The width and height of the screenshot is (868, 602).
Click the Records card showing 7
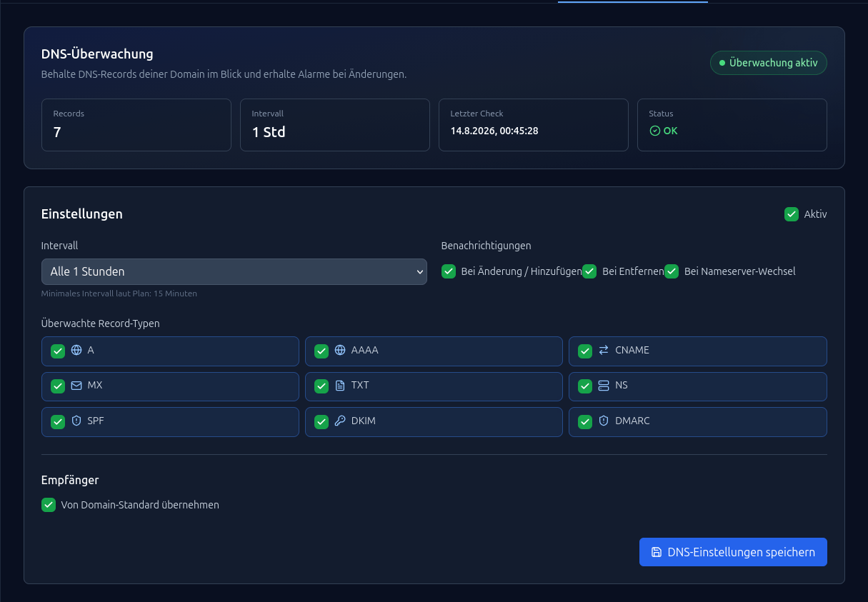[x=136, y=125]
